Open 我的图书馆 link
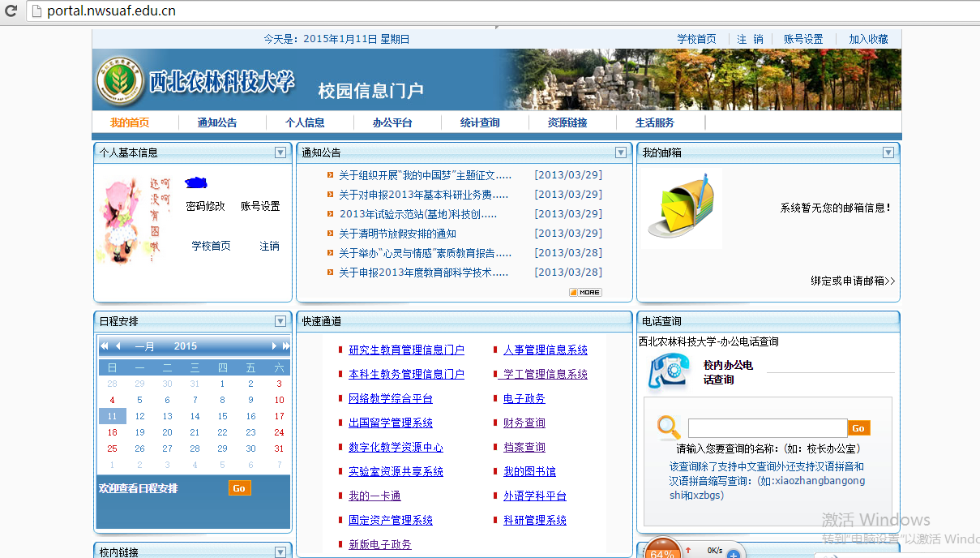980x558 pixels. point(529,472)
